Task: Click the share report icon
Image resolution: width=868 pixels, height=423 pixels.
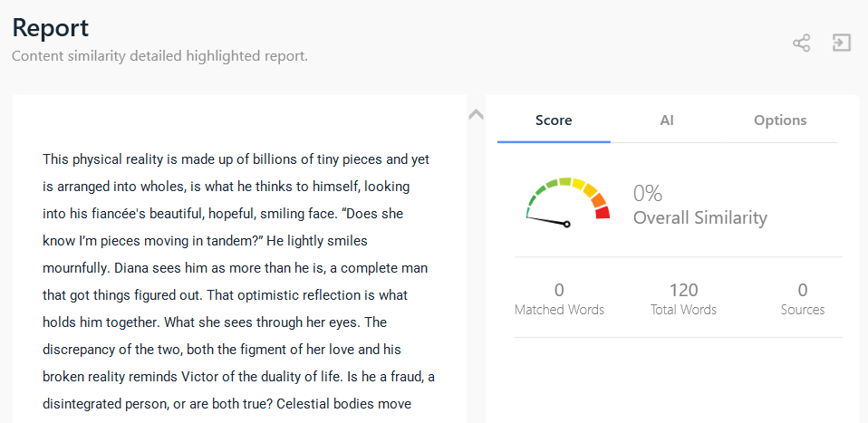Action: [x=801, y=43]
